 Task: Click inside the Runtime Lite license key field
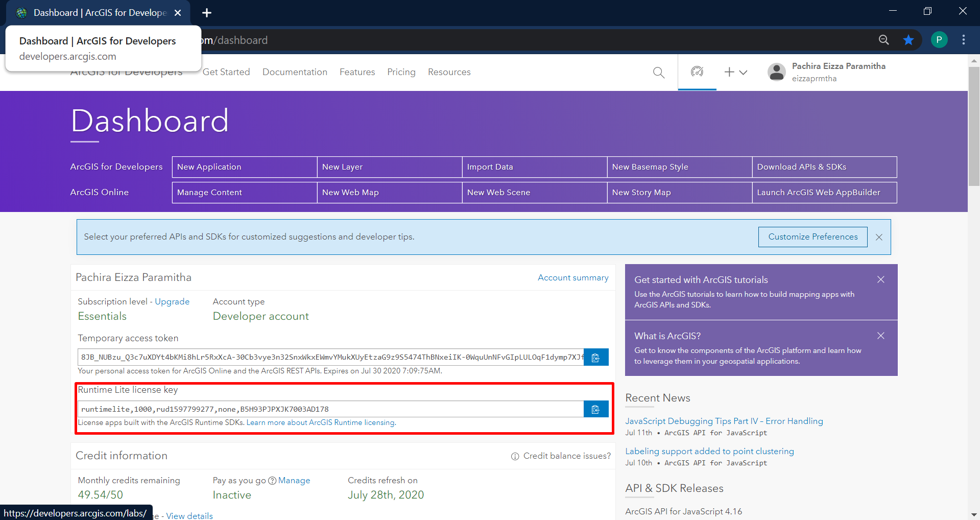331,409
